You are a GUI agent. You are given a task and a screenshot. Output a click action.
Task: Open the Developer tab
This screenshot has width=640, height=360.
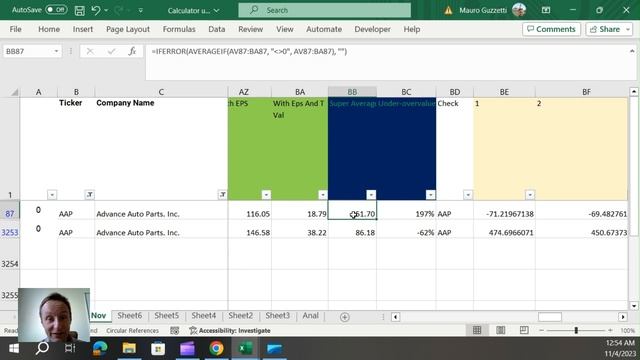pos(372,29)
